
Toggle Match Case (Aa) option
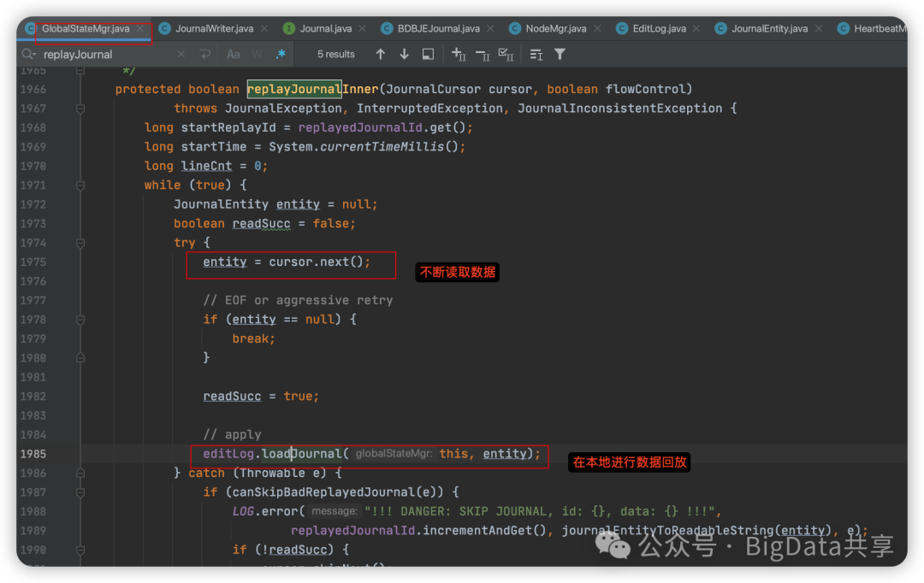coord(234,54)
